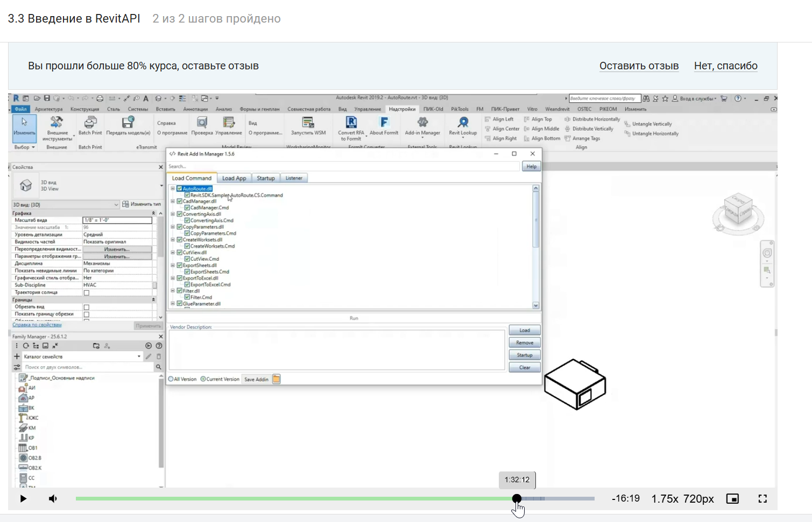Toggle picture-in-picture mode

point(732,499)
